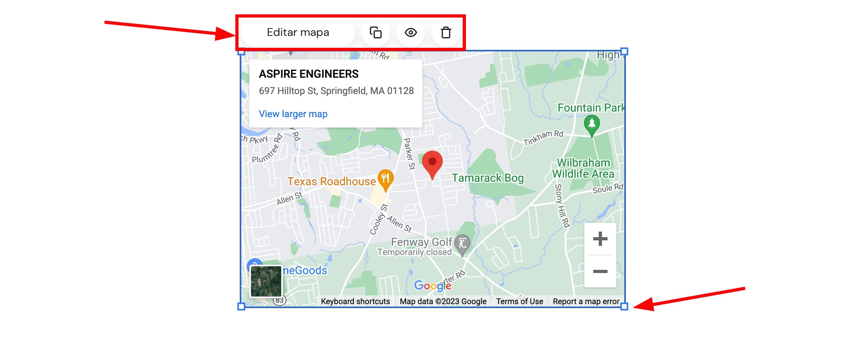The width and height of the screenshot is (868, 338).
Task: Click the Fountain Park label
Action: coord(590,108)
